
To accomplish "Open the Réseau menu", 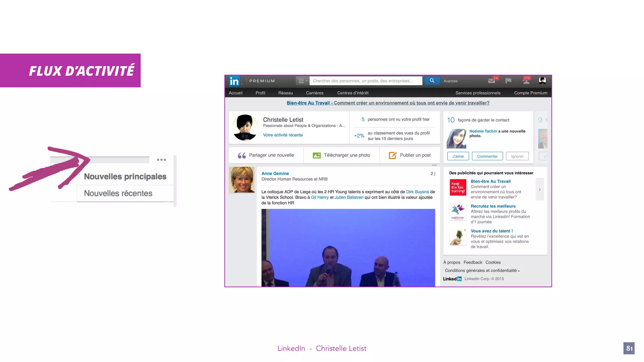I will [x=286, y=93].
